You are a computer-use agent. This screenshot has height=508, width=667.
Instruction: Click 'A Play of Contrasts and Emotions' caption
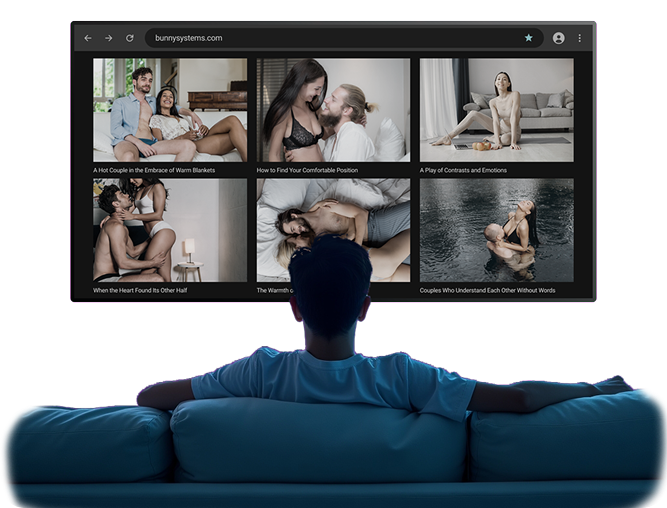pos(463,170)
